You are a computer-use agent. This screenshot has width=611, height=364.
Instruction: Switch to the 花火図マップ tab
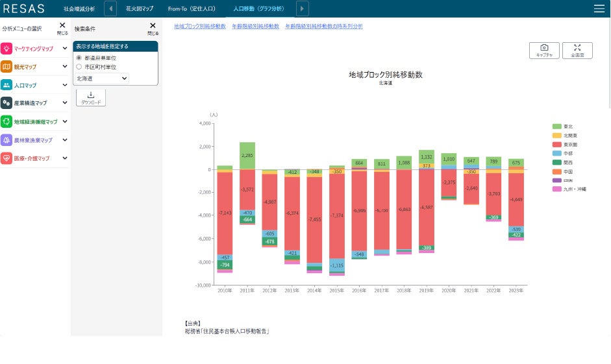(140, 8)
